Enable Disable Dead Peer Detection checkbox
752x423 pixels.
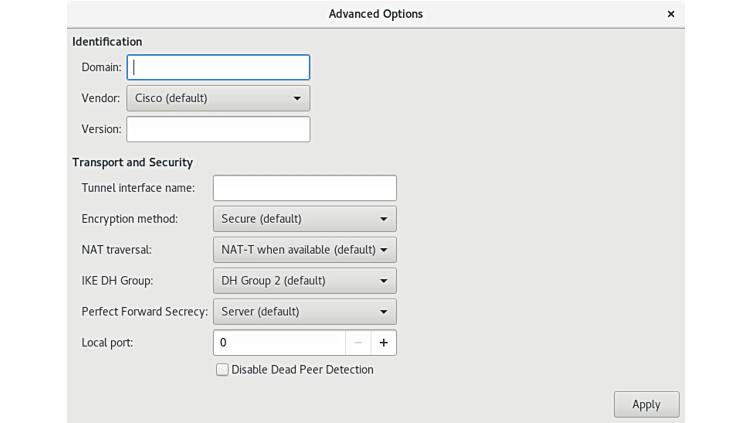click(x=222, y=370)
